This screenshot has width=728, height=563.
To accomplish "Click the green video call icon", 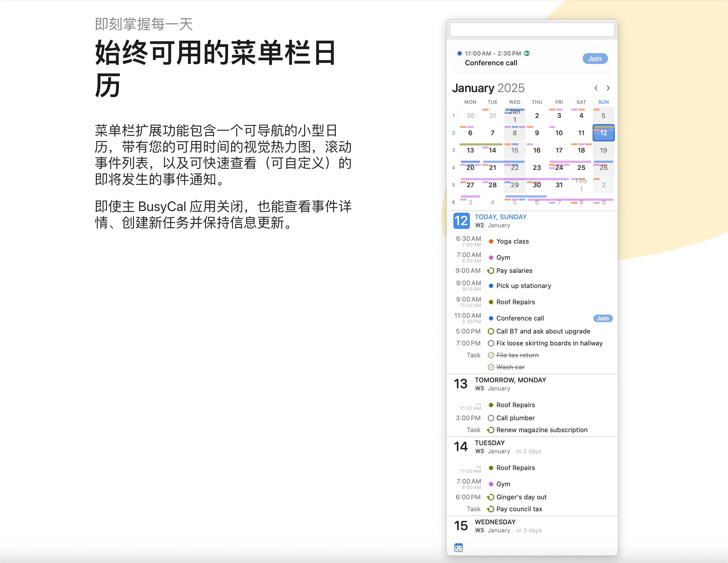I will [x=527, y=53].
